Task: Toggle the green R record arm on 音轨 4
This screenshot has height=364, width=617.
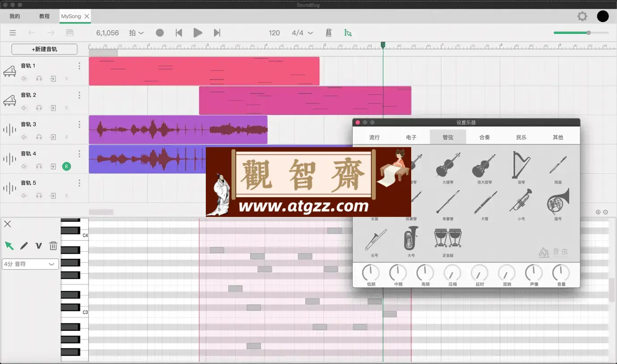Action: pyautogui.click(x=66, y=166)
